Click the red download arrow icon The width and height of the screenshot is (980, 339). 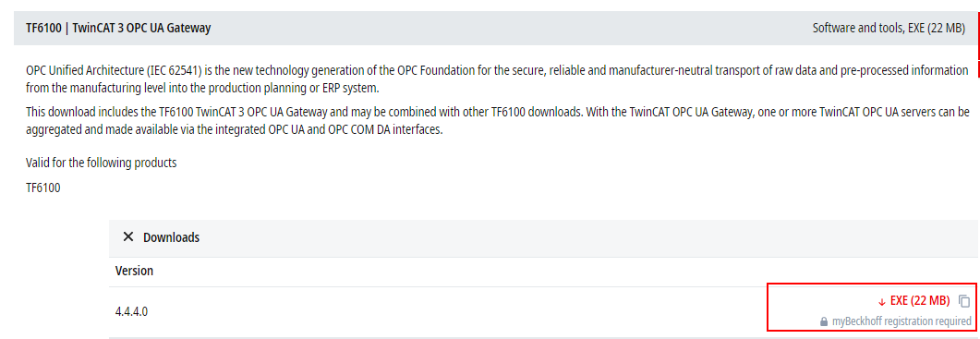(882, 302)
